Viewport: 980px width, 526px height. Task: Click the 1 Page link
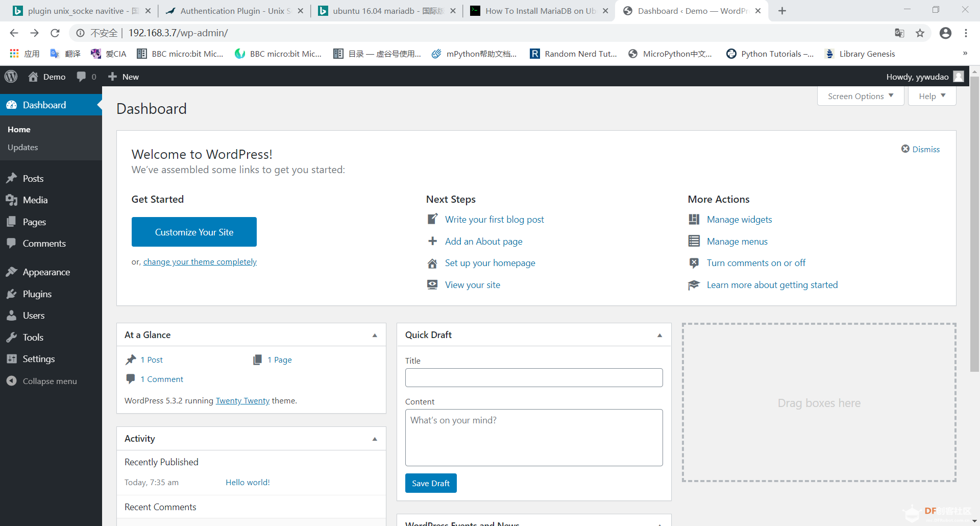coord(280,360)
